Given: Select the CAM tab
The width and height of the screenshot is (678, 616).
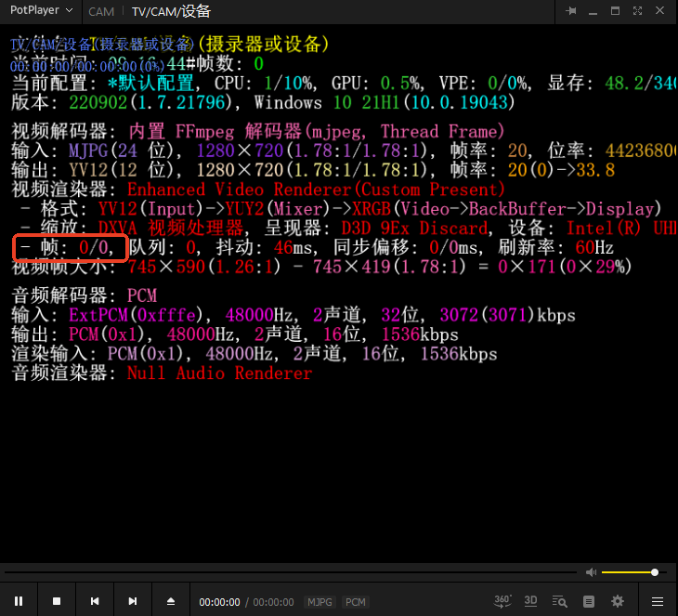Looking at the screenshot, I should (x=101, y=12).
